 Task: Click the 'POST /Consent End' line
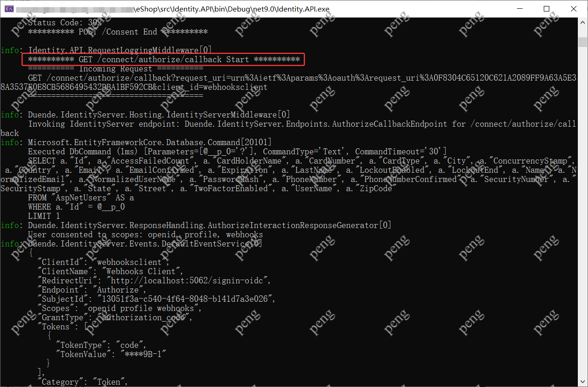coord(118,32)
